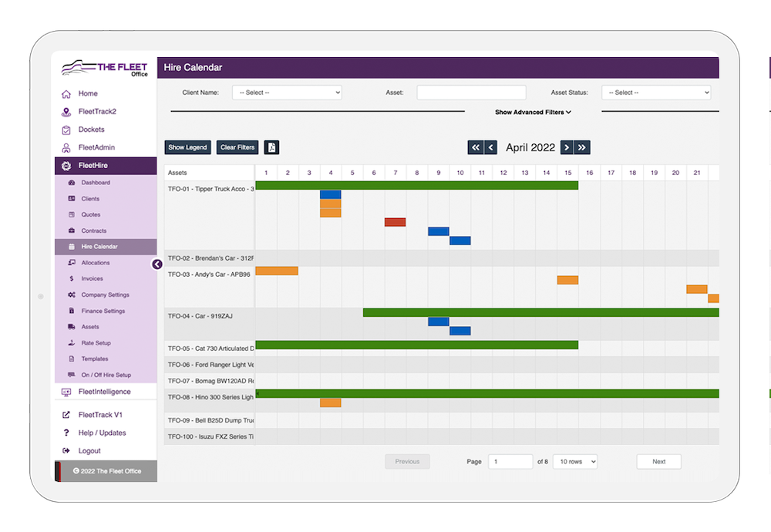
Task: Open FleetTrack2 map pin icon
Action: point(66,112)
